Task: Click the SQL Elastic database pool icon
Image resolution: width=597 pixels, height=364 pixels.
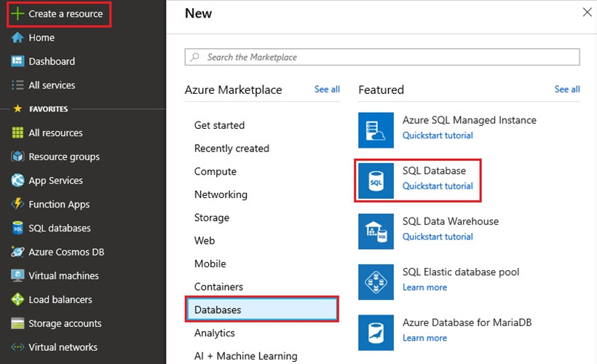Action: tap(376, 282)
